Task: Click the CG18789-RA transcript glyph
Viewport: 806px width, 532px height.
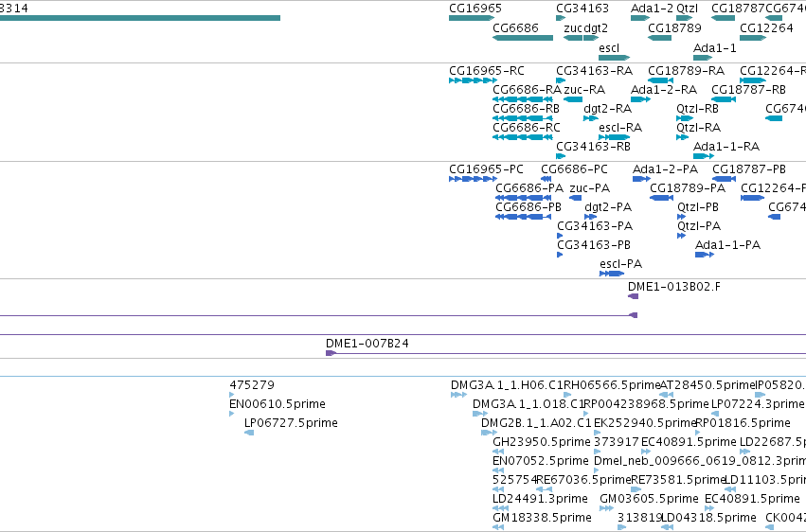Action: point(660,80)
